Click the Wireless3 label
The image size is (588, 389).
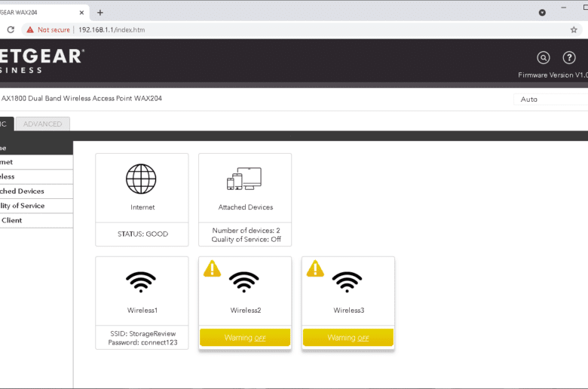pyautogui.click(x=349, y=311)
